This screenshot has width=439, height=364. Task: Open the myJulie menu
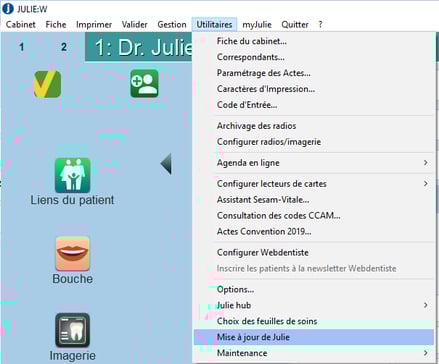(257, 24)
